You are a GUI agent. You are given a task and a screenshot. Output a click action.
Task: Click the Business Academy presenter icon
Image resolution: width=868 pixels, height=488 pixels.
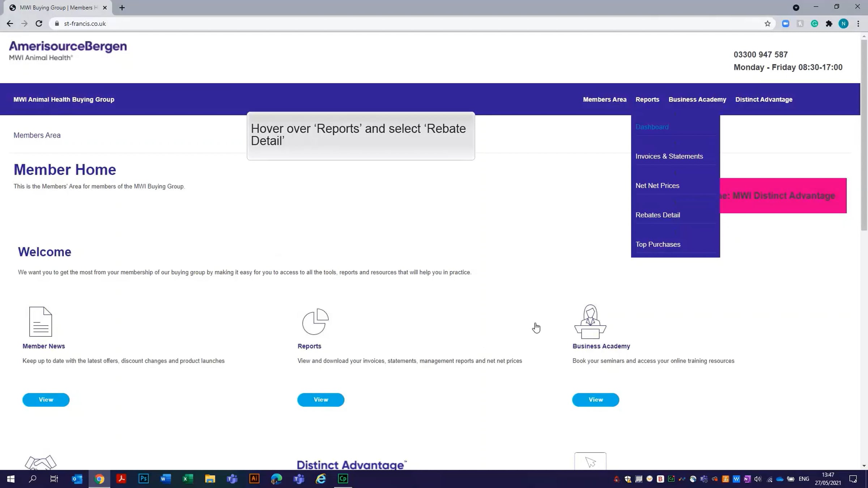(590, 321)
